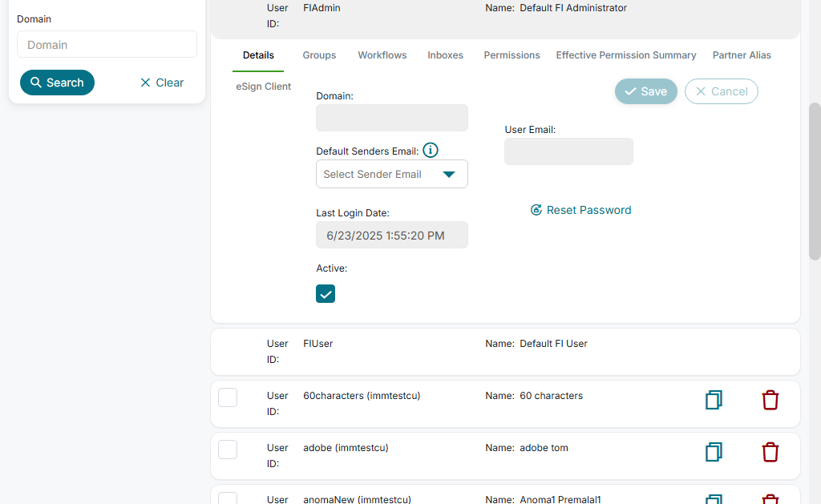Image resolution: width=821 pixels, height=504 pixels.
Task: Click the Default Senders Email info icon
Action: 431,150
